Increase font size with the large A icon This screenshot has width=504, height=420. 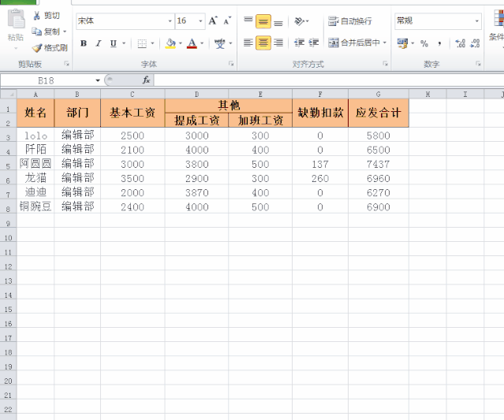[x=213, y=21]
